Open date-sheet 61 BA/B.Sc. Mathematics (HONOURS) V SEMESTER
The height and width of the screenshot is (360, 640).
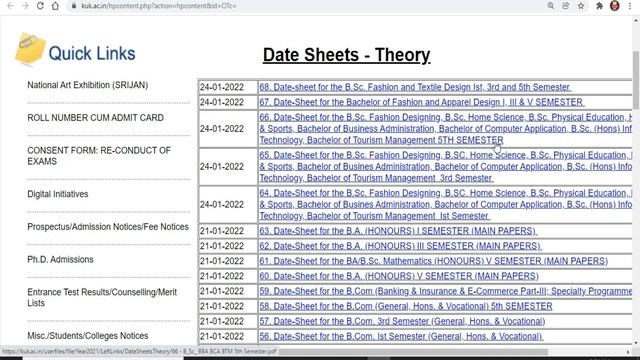(433, 261)
